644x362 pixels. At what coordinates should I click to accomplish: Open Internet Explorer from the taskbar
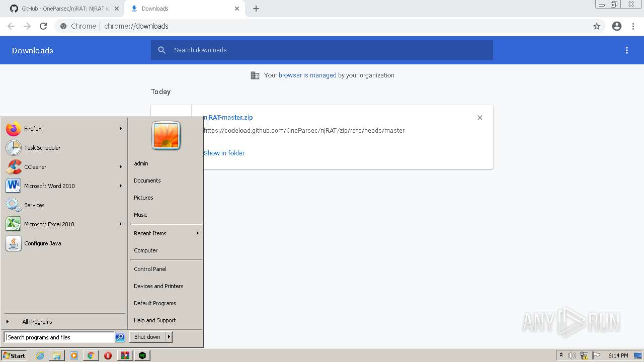click(x=40, y=355)
